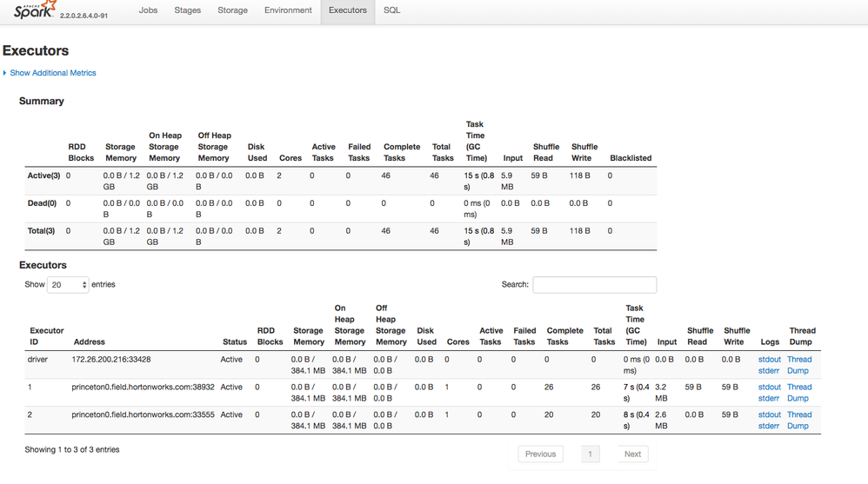Screen dimensions: 868x484
Task: Switch to the Stages tab
Action: [187, 10]
